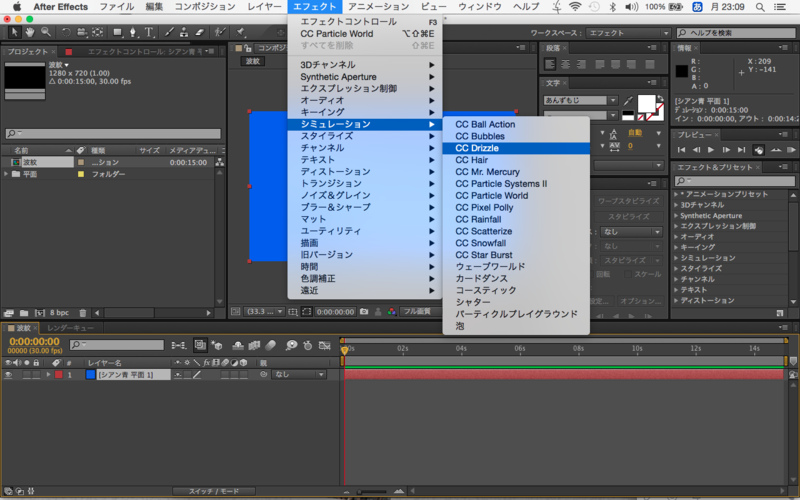Open the レイヤー menu in menu bar

(x=264, y=7)
